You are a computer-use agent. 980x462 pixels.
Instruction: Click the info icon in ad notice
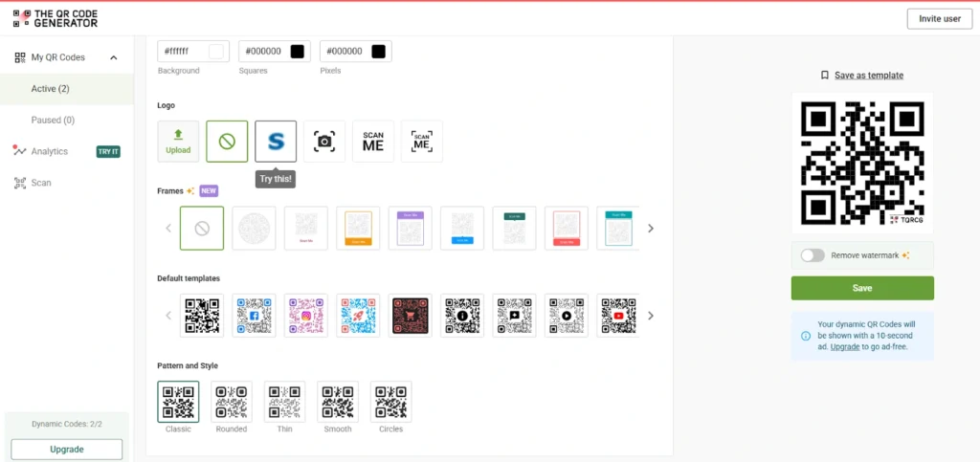[x=806, y=336]
